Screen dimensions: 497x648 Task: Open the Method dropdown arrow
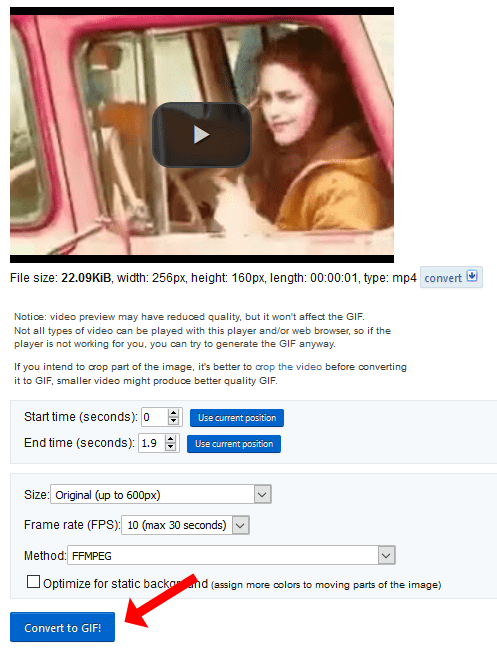pyautogui.click(x=386, y=555)
